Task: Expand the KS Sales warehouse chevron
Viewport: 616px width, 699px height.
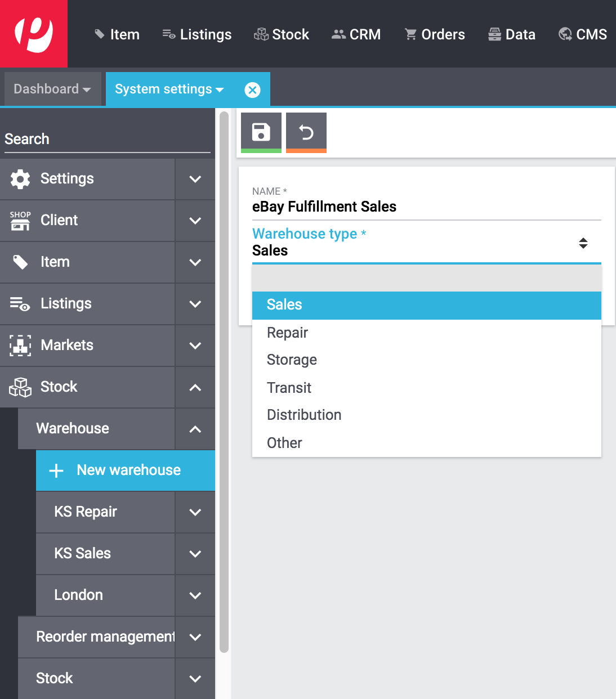Action: 195,554
